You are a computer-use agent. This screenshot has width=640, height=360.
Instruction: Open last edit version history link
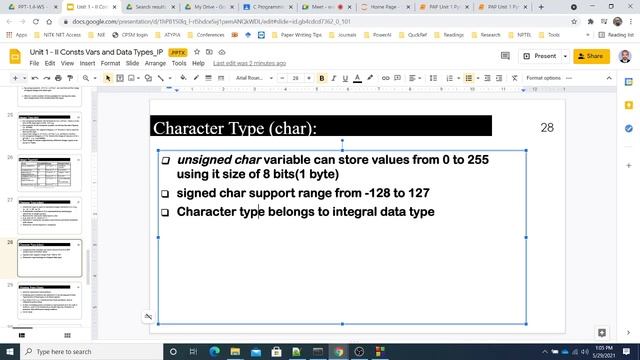tap(249, 63)
